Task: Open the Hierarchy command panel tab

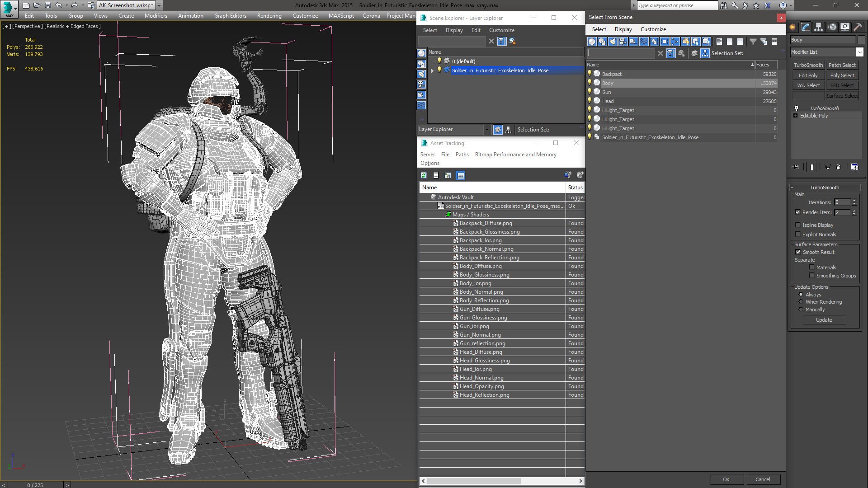Action: point(819,27)
